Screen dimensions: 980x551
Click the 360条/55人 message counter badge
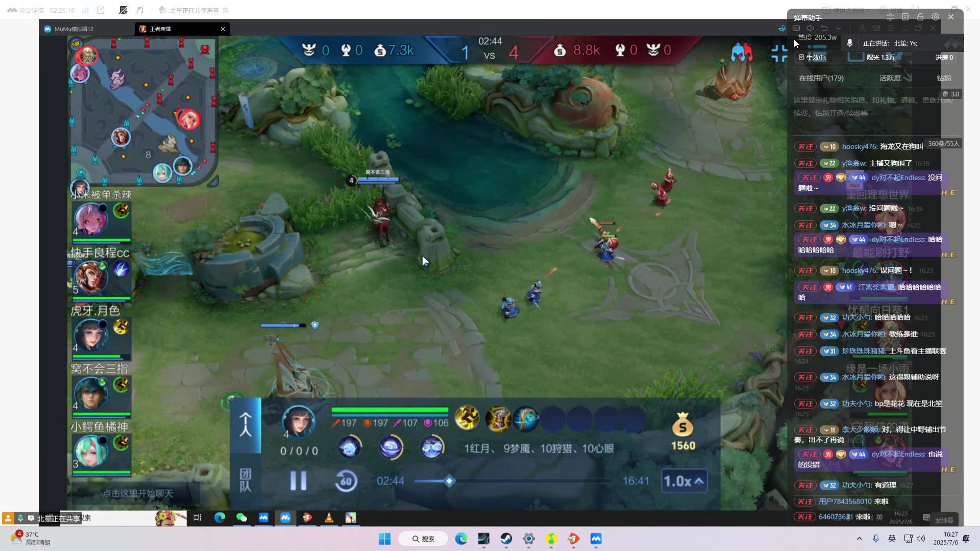(943, 144)
